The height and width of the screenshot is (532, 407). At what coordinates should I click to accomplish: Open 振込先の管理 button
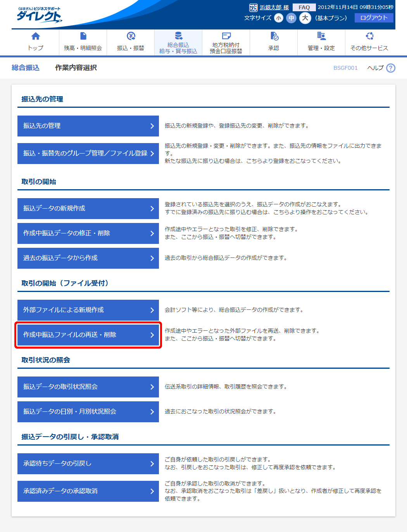[88, 126]
